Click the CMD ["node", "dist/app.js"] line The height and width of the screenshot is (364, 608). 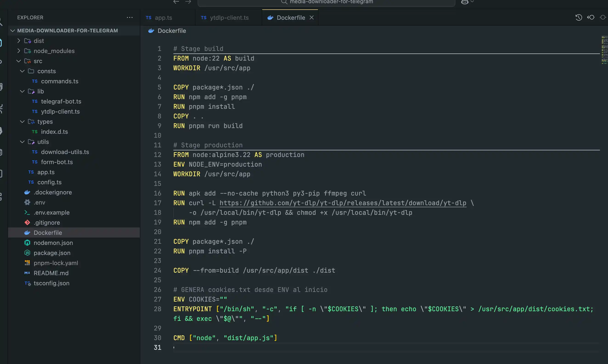point(225,338)
